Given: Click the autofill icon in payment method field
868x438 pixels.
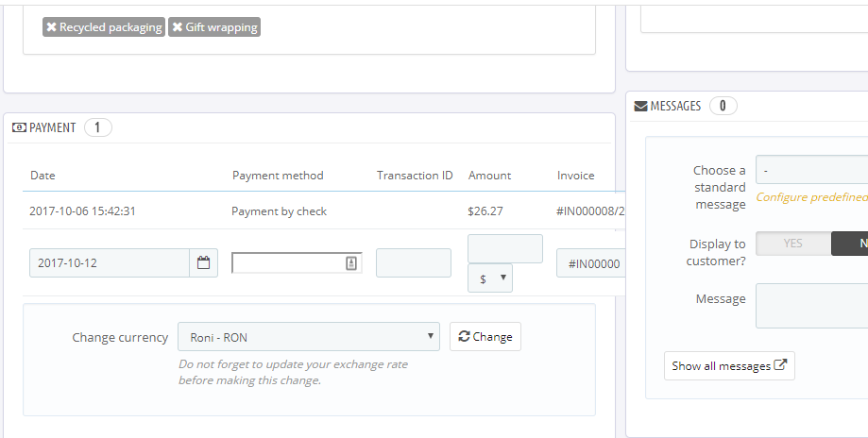Looking at the screenshot, I should click(x=351, y=263).
